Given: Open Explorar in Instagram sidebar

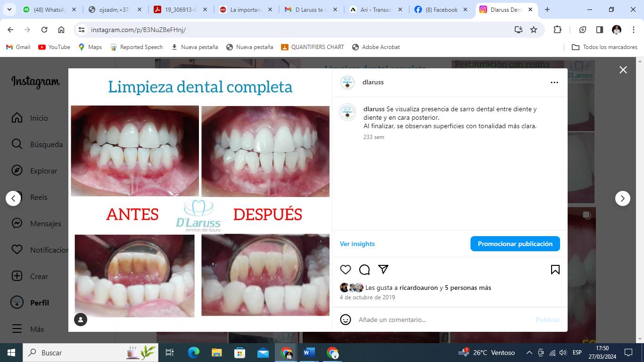Looking at the screenshot, I should [34, 171].
